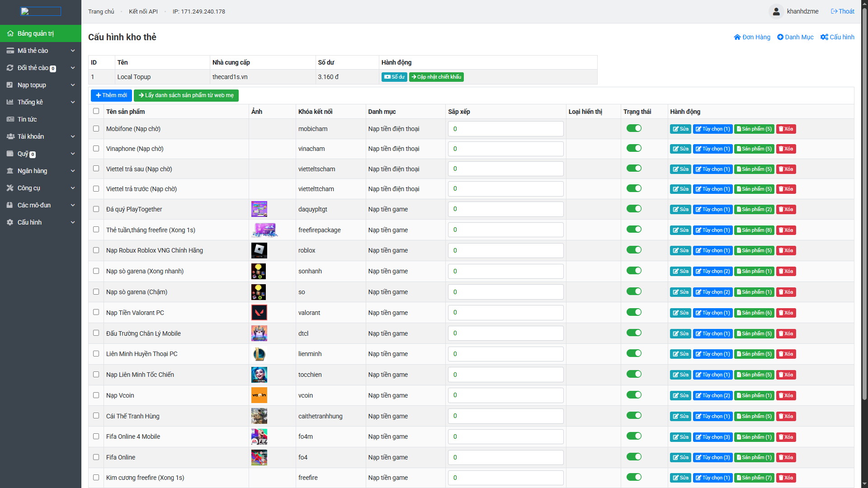Click the Roblox product thumbnail image
868x488 pixels.
(259, 250)
